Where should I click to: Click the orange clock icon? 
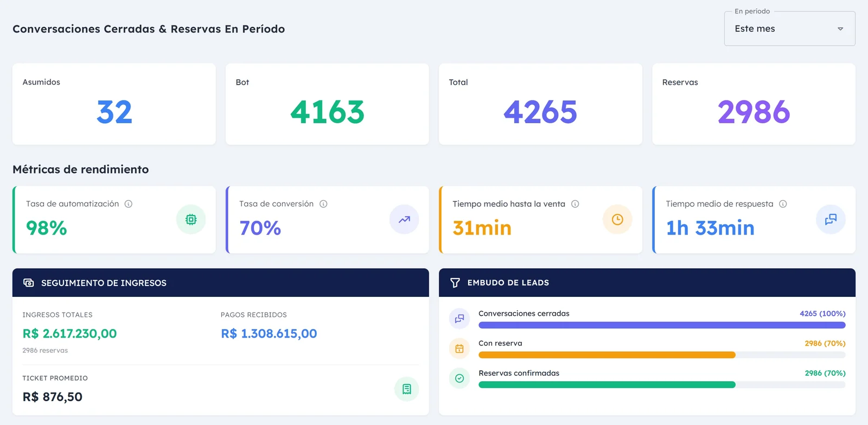click(x=617, y=219)
